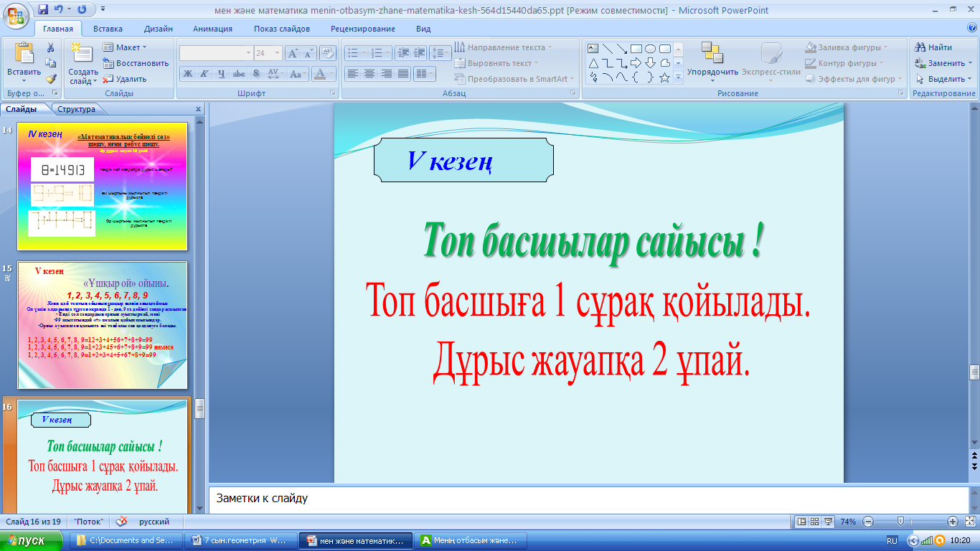Align text left

click(352, 73)
